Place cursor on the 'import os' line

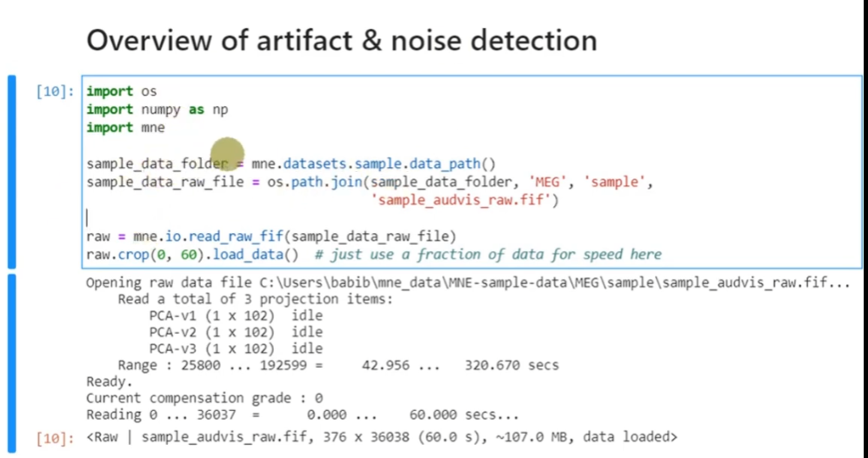[x=122, y=91]
